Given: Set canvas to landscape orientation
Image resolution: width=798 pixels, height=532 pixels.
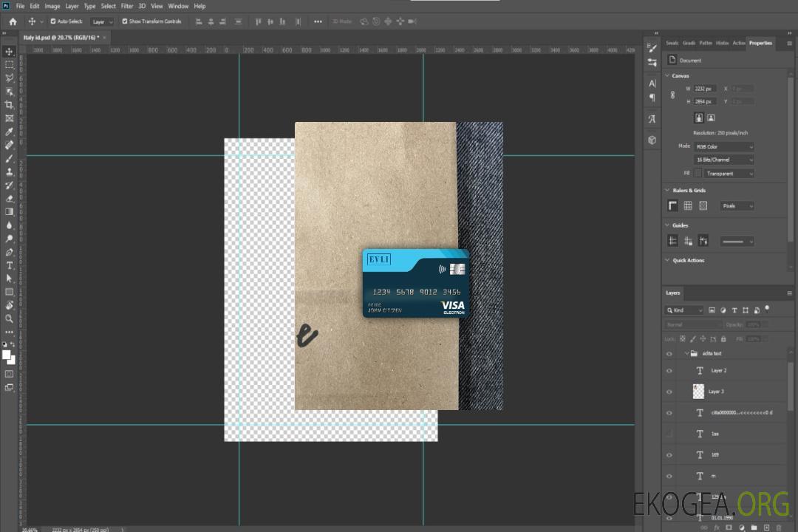Looking at the screenshot, I should point(711,118).
